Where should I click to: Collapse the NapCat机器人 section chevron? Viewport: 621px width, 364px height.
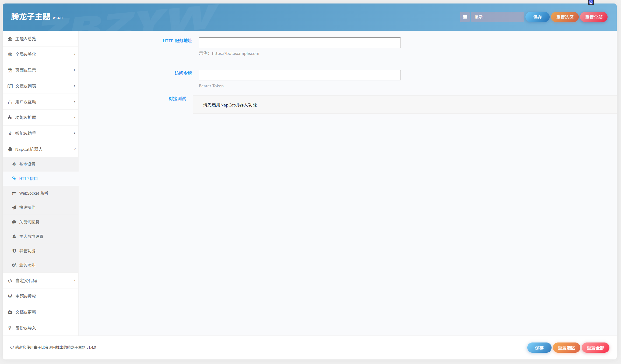75,149
